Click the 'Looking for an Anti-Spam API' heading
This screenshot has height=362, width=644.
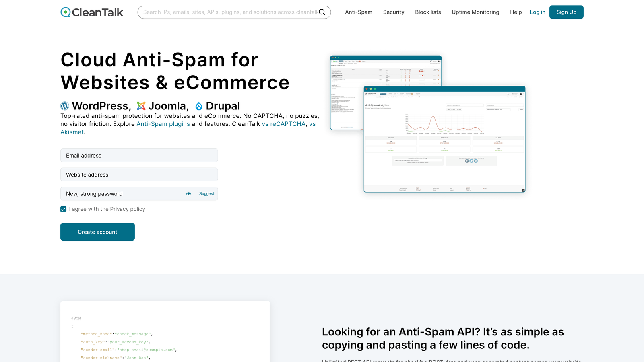tap(443, 338)
